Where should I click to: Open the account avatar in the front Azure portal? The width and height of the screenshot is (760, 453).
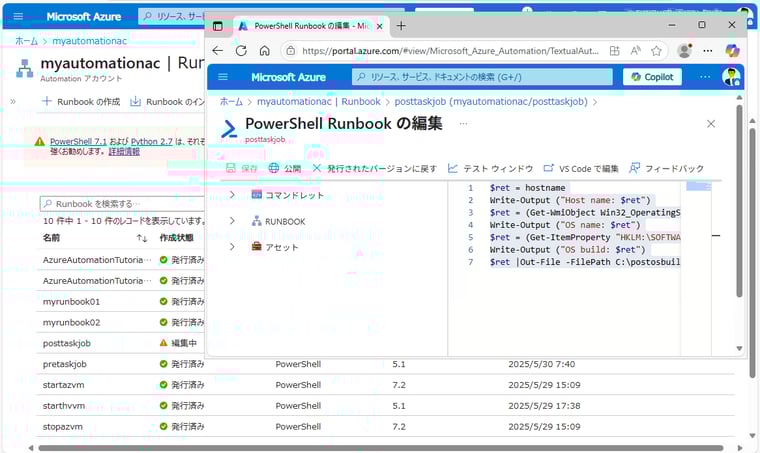click(730, 77)
